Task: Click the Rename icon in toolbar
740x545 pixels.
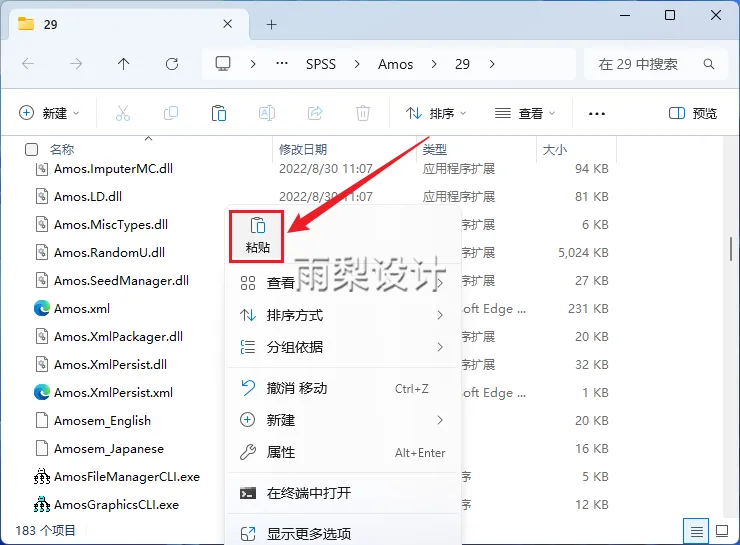Action: 267,113
